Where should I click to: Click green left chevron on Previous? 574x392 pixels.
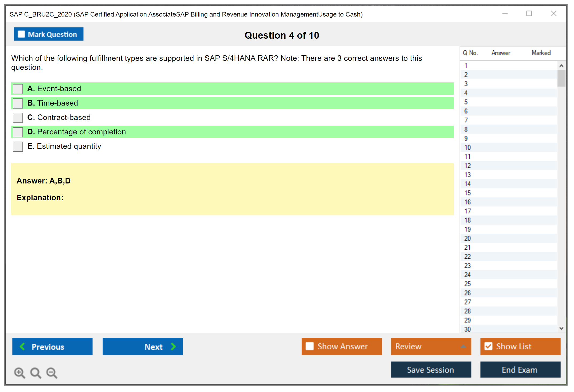click(22, 346)
